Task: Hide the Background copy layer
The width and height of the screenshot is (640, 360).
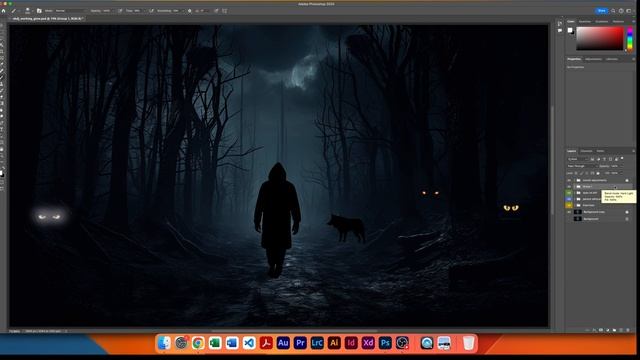Action: point(569,212)
